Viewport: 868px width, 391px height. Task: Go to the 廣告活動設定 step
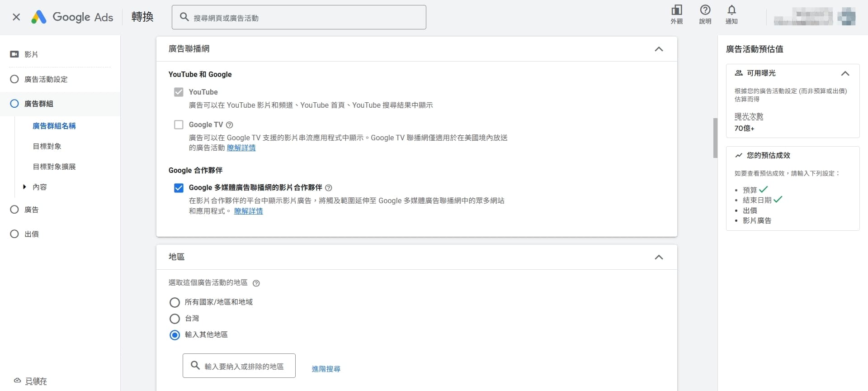46,79
